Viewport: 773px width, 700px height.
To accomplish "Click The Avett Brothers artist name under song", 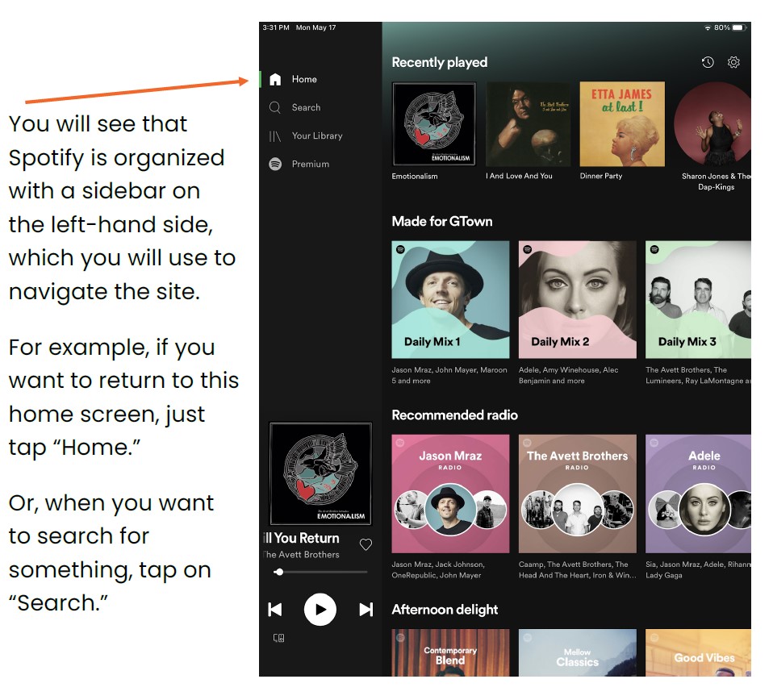I will point(302,555).
